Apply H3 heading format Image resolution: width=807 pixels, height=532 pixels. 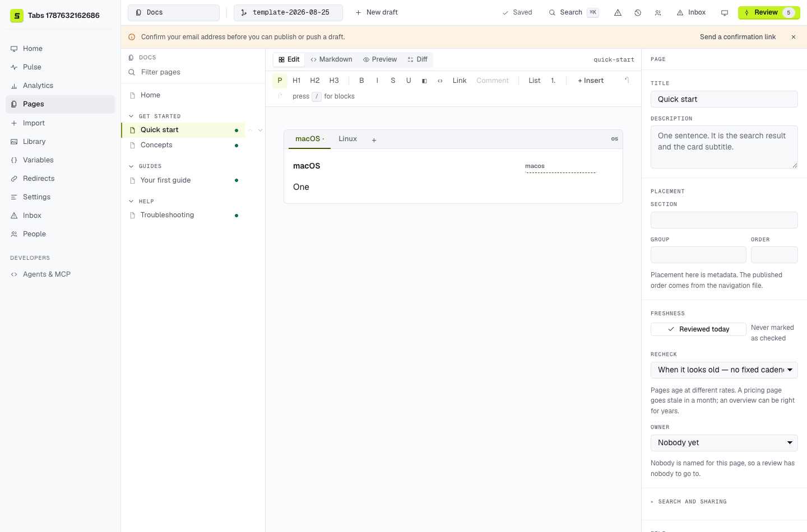click(x=334, y=81)
